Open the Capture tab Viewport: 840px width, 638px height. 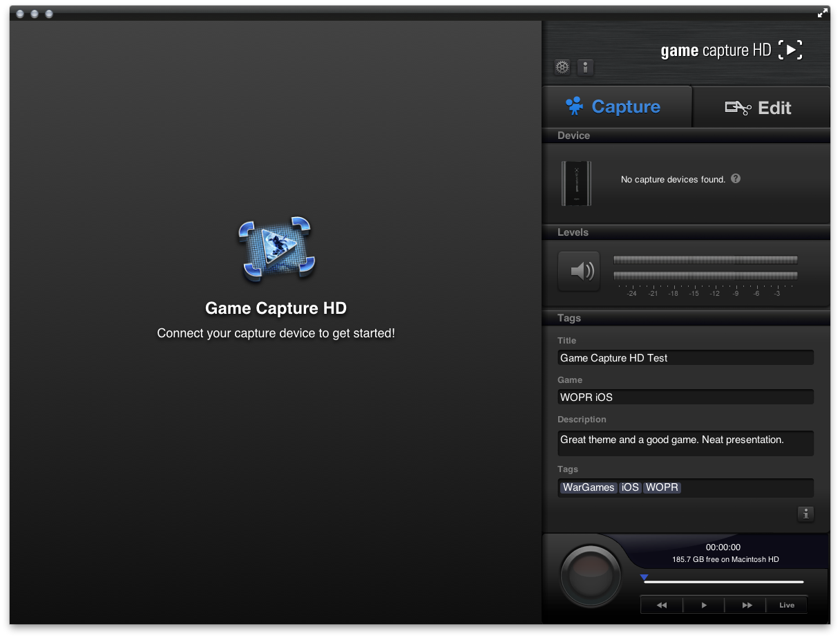click(617, 106)
